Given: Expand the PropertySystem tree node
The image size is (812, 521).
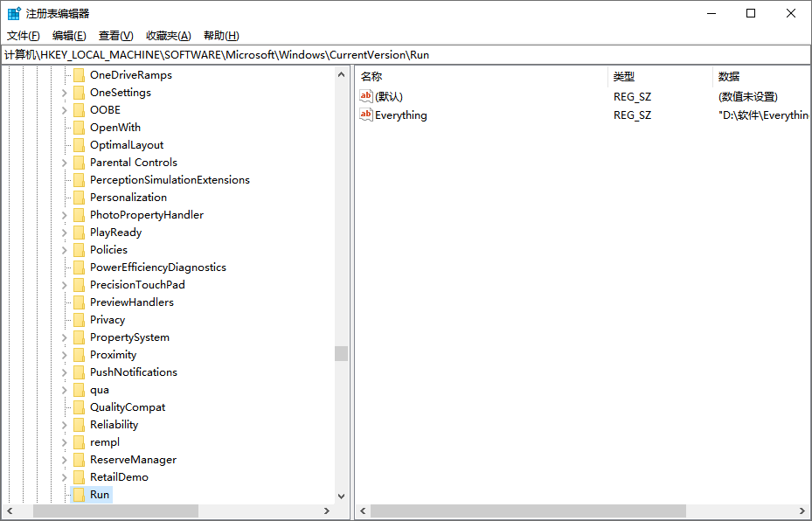Looking at the screenshot, I should pyautogui.click(x=65, y=337).
